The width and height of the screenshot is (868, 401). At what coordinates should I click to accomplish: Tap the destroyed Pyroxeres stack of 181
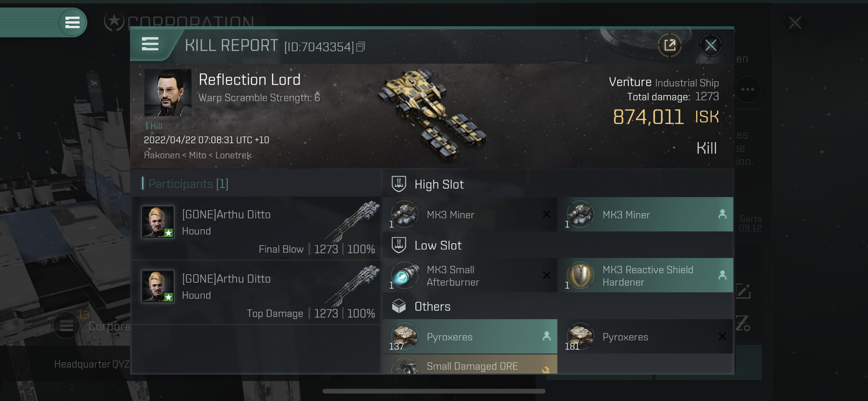pos(645,336)
